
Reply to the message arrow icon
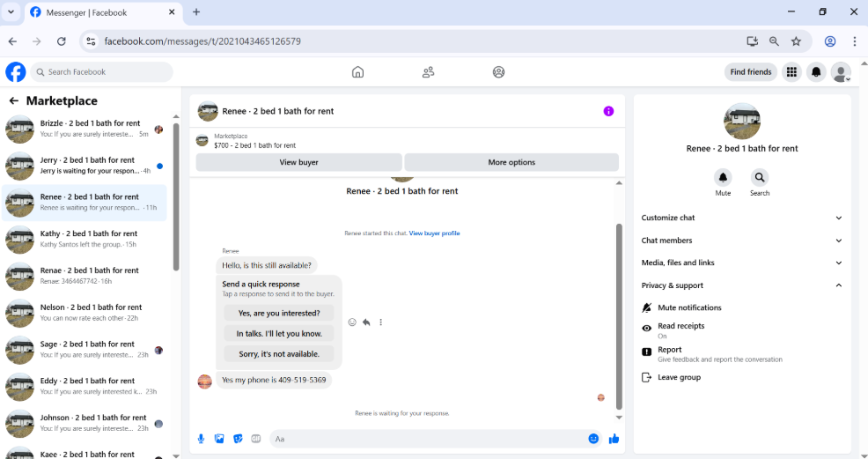[x=366, y=322]
